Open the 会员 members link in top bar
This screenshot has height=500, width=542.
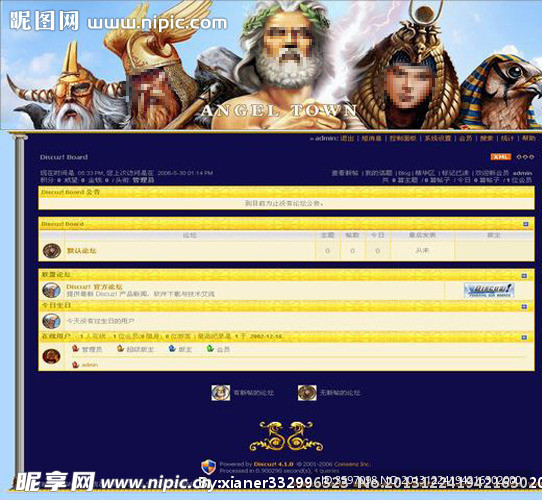pyautogui.click(x=466, y=138)
